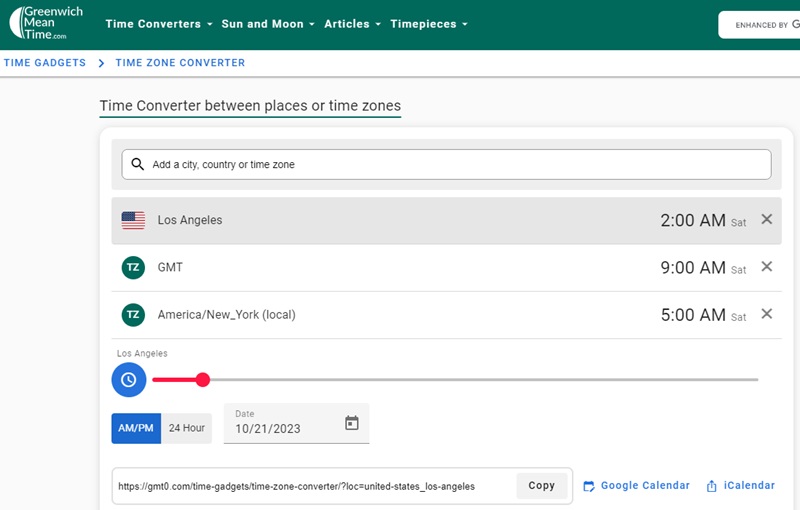Open the calendar date picker icon
This screenshot has height=510, width=800.
[x=352, y=423]
